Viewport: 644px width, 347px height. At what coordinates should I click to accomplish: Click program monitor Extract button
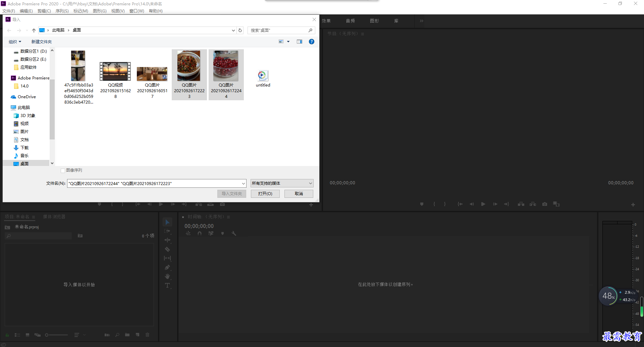click(x=533, y=204)
